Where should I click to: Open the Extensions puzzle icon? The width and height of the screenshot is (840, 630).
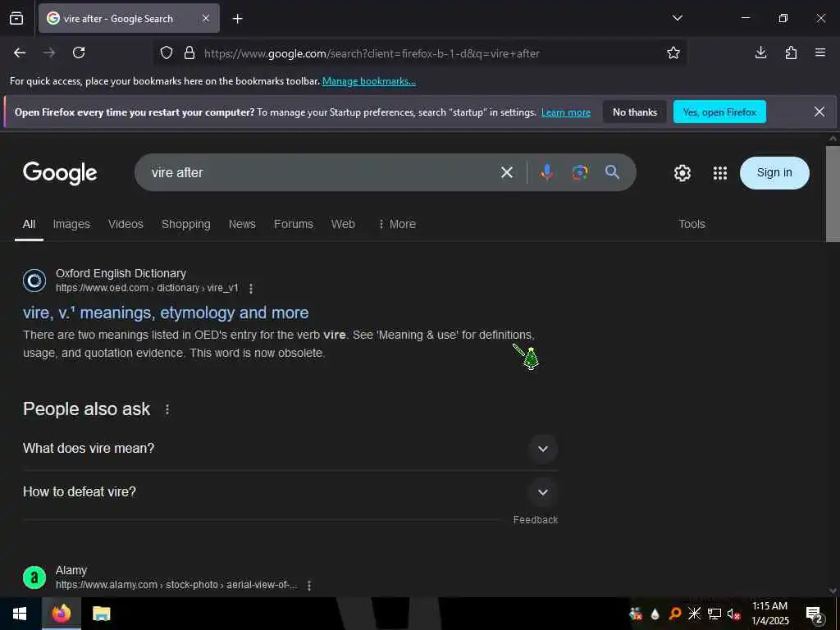(791, 52)
